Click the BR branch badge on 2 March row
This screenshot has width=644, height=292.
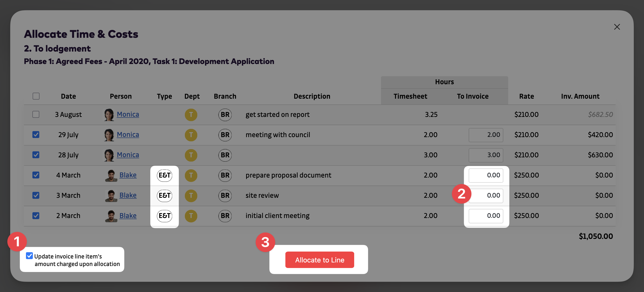click(x=225, y=216)
